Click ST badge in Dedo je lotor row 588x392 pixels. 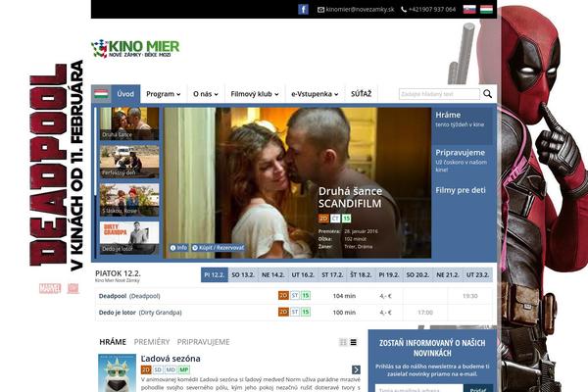click(x=295, y=312)
